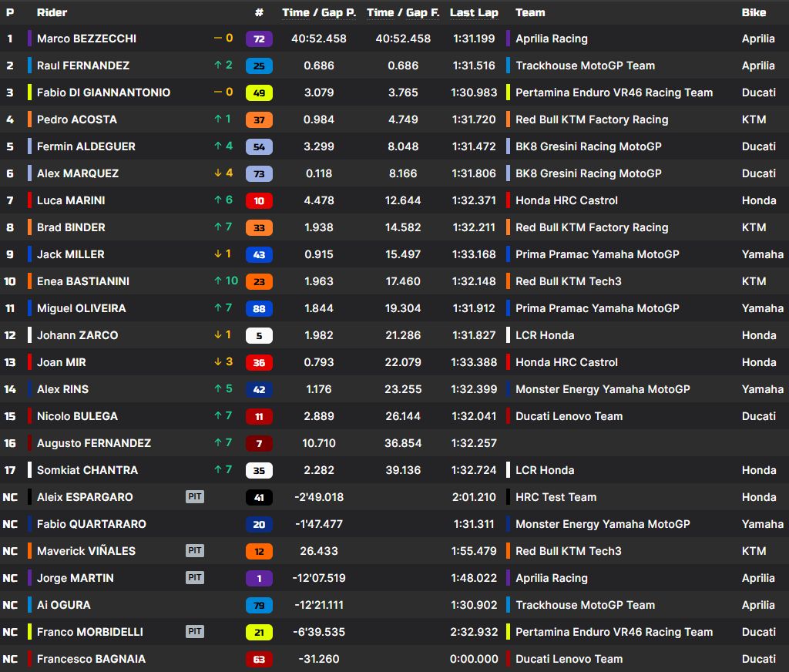
Task: Click the white number 5 badge
Action: (259, 335)
